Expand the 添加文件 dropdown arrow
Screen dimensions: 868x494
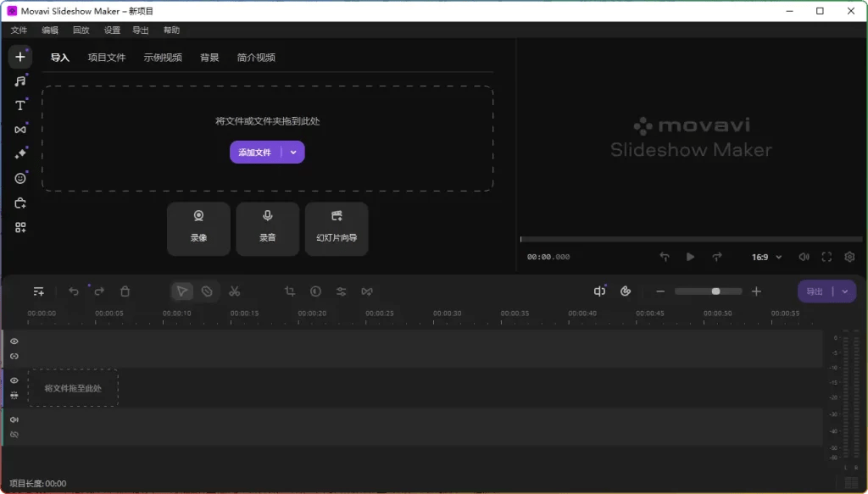[292, 151]
